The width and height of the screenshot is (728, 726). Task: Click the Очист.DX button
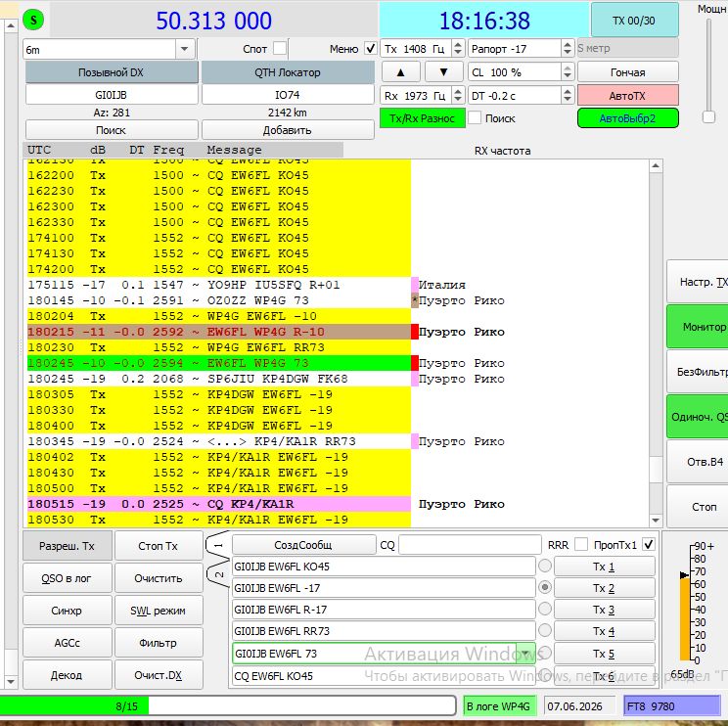(x=159, y=675)
